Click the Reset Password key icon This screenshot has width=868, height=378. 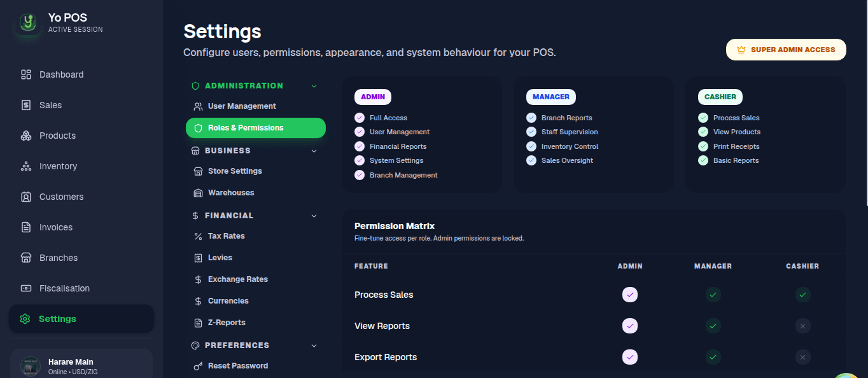point(198,366)
